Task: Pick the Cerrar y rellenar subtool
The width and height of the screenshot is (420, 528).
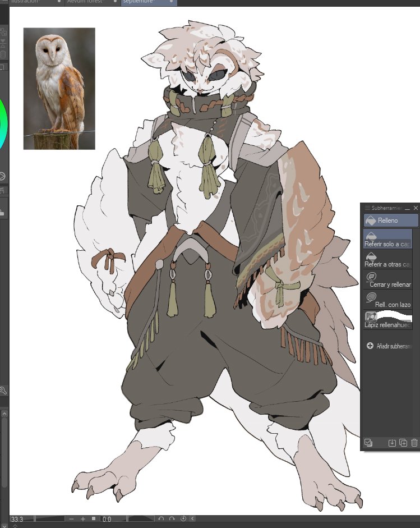Action: click(387, 279)
